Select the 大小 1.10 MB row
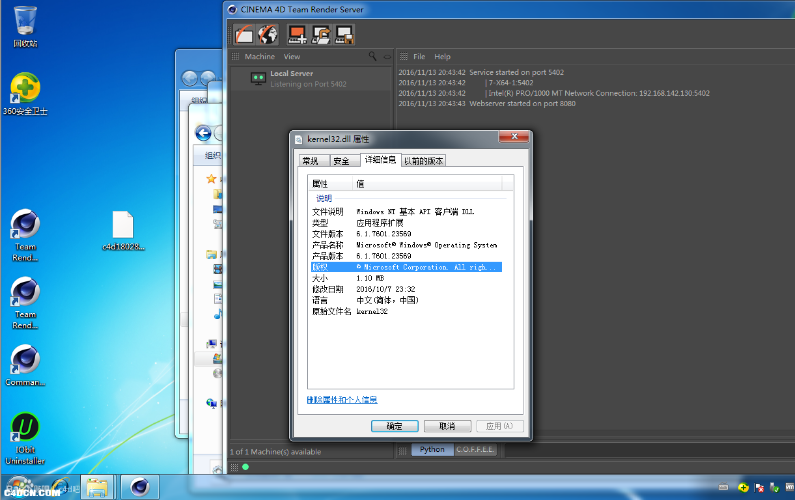Image resolution: width=795 pixels, height=500 pixels. tap(406, 278)
